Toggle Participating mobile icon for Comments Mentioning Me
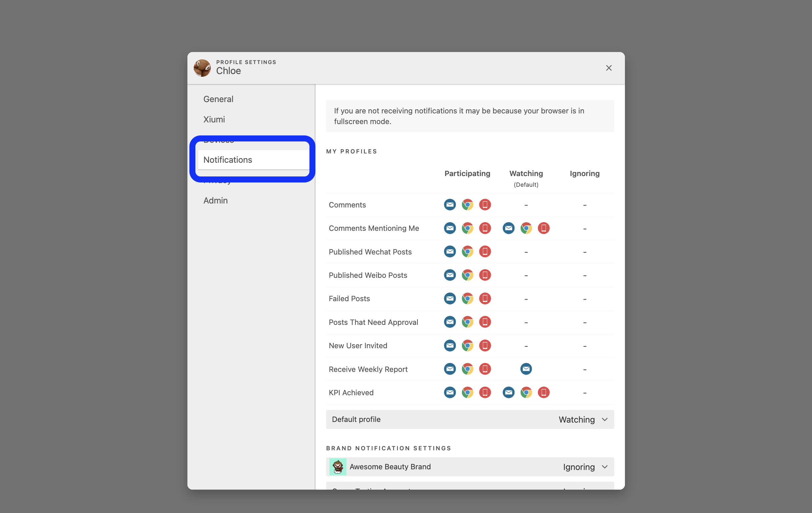 (x=485, y=228)
